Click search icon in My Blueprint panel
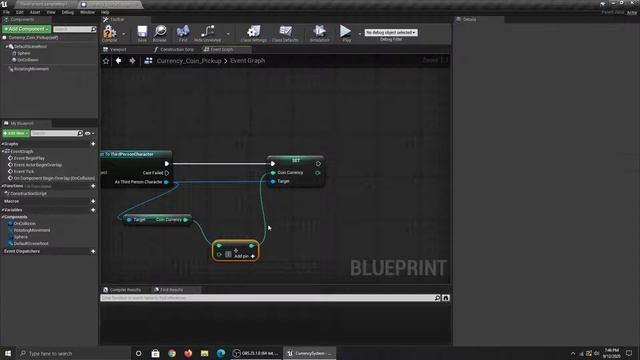This screenshot has height=360, width=640. pyautogui.click(x=80, y=133)
